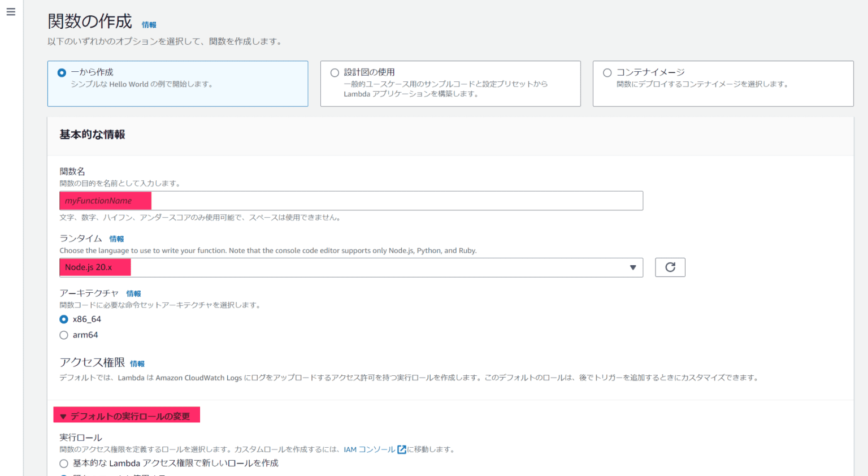Screen dimensions: 868x476
Task: Click the runtime list refresh icon
Action: point(670,267)
